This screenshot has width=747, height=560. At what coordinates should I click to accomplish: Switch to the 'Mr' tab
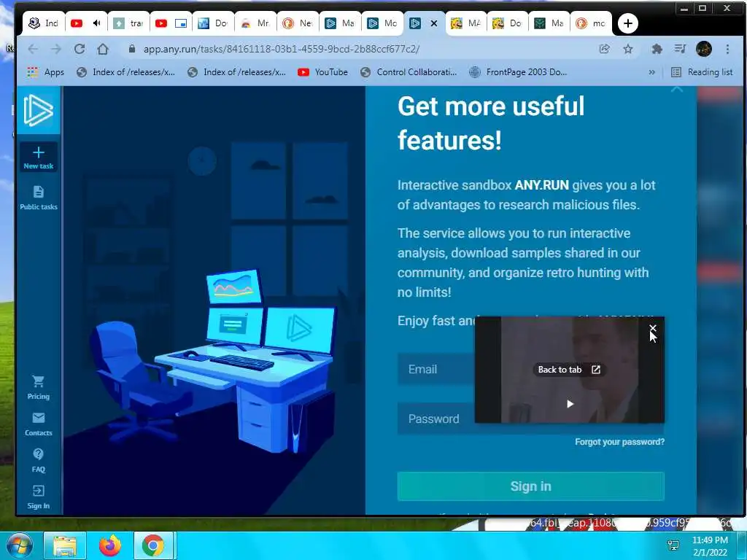click(255, 23)
